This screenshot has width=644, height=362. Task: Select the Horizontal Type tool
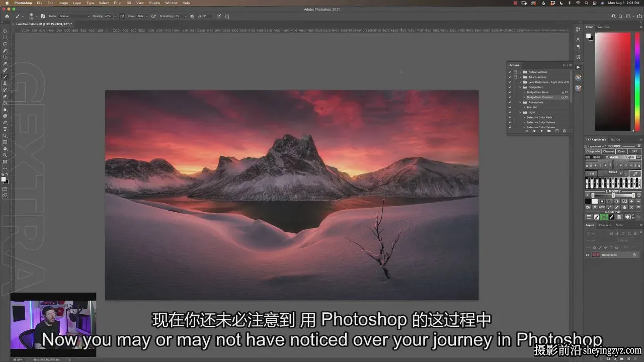tap(5, 129)
